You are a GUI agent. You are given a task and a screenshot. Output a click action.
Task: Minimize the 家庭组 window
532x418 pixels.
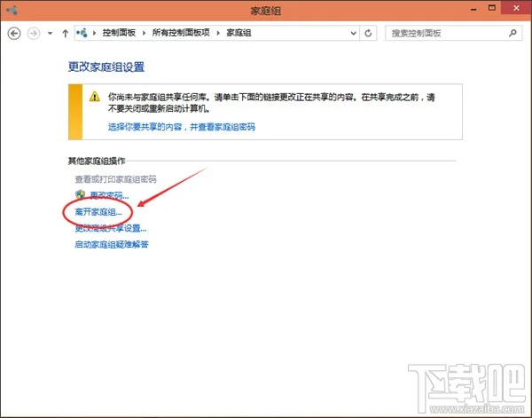pyautogui.click(x=473, y=10)
